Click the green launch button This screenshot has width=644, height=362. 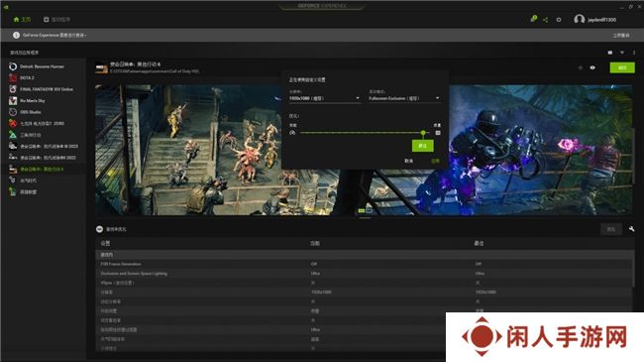tap(622, 67)
